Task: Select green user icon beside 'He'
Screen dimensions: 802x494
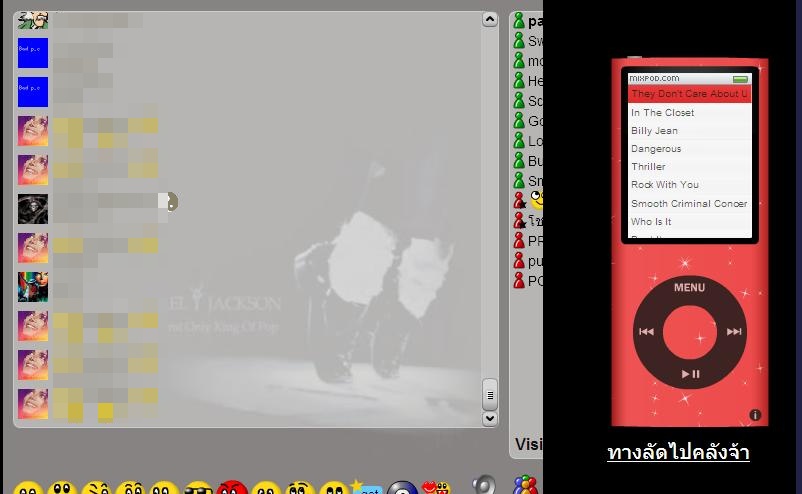Action: 519,80
